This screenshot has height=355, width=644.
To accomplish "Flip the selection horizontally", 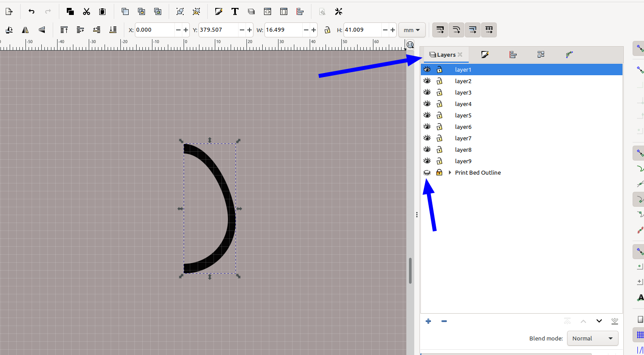I will [25, 30].
